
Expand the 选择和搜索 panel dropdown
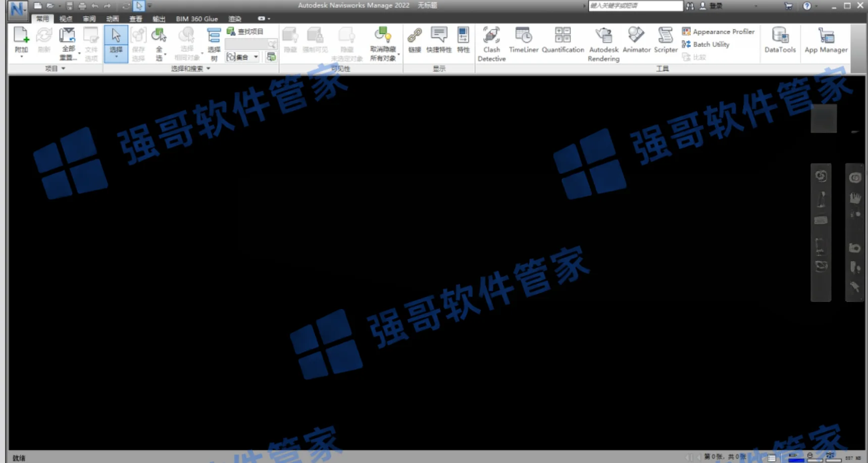tap(190, 68)
